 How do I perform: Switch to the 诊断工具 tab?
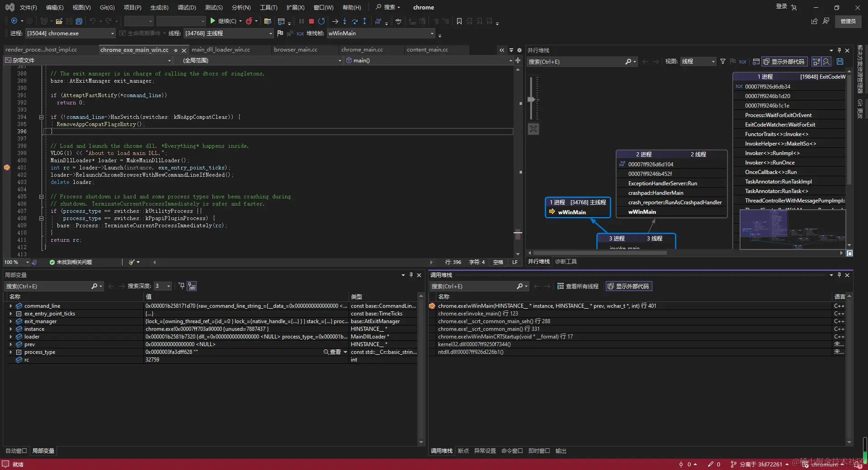click(566, 262)
